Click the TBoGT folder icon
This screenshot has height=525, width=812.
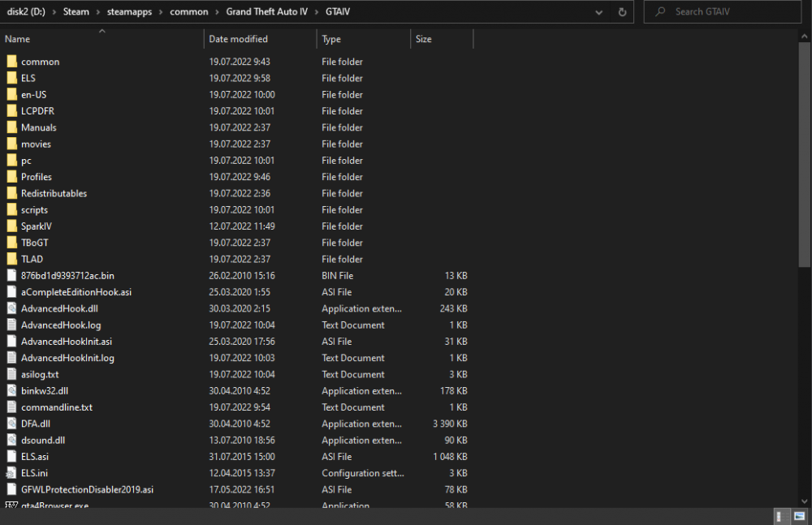pyautogui.click(x=12, y=243)
